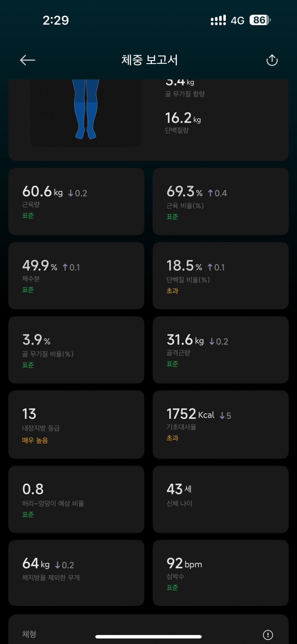
Task: Tap the signal strength bars icon
Action: pos(218,20)
